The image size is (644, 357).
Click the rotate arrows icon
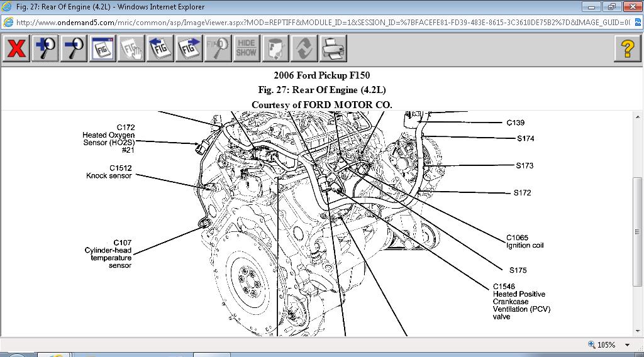pyautogui.click(x=304, y=48)
